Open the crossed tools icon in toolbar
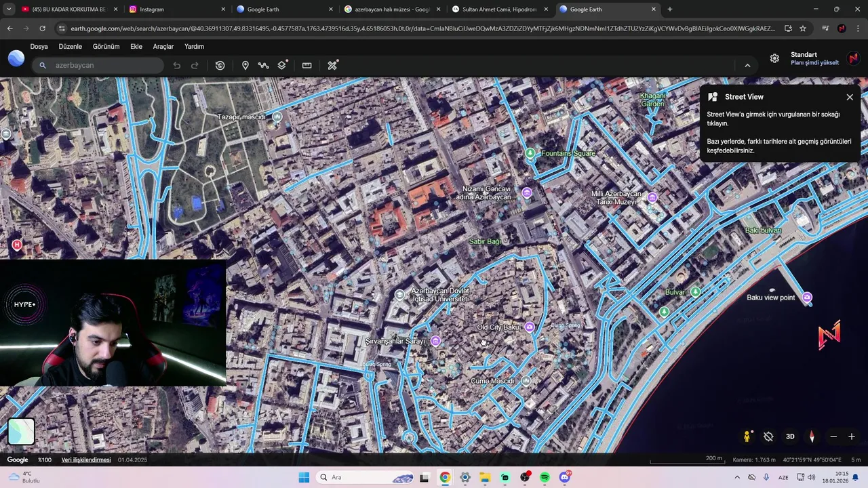Screen dimensions: 868x488 click(x=332, y=65)
